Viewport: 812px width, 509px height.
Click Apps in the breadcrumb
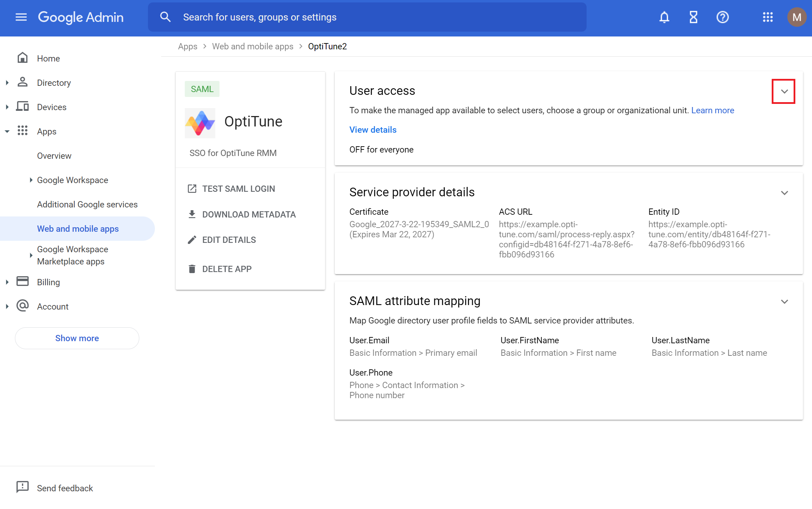point(188,46)
